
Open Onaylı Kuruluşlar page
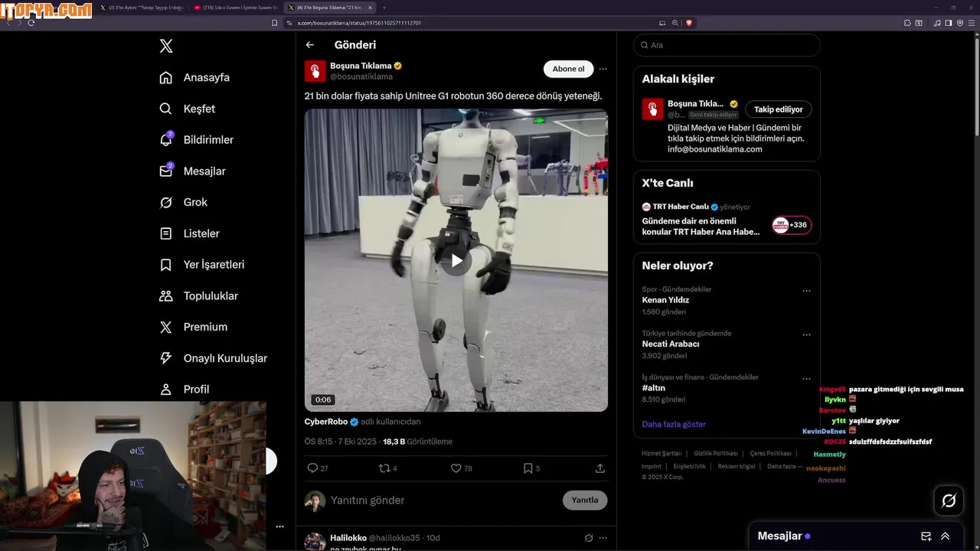pos(213,358)
